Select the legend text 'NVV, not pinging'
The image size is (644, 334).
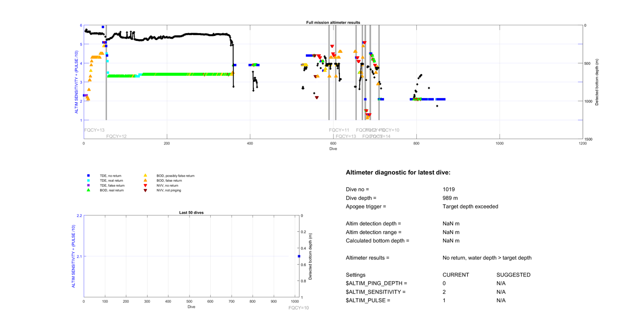click(169, 190)
